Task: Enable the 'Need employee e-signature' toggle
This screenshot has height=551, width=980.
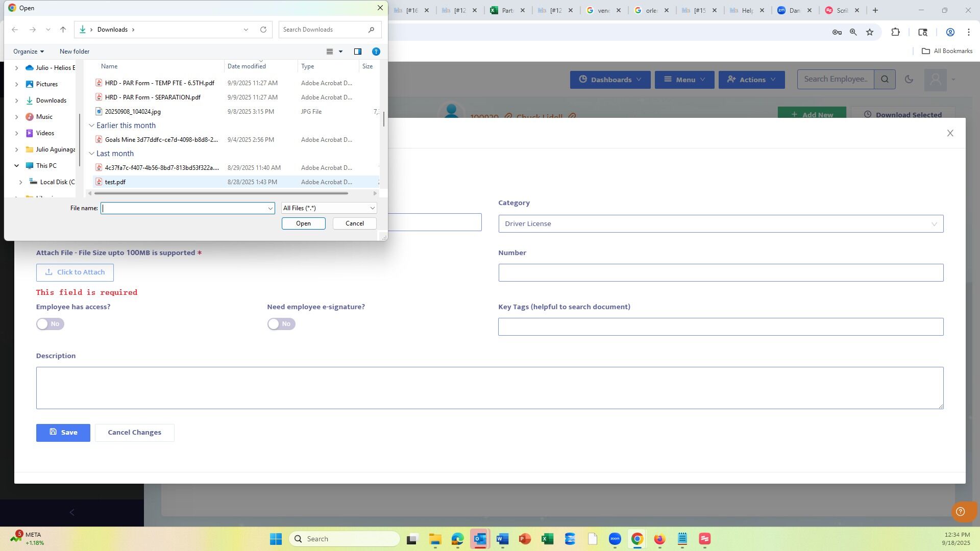Action: pyautogui.click(x=281, y=324)
